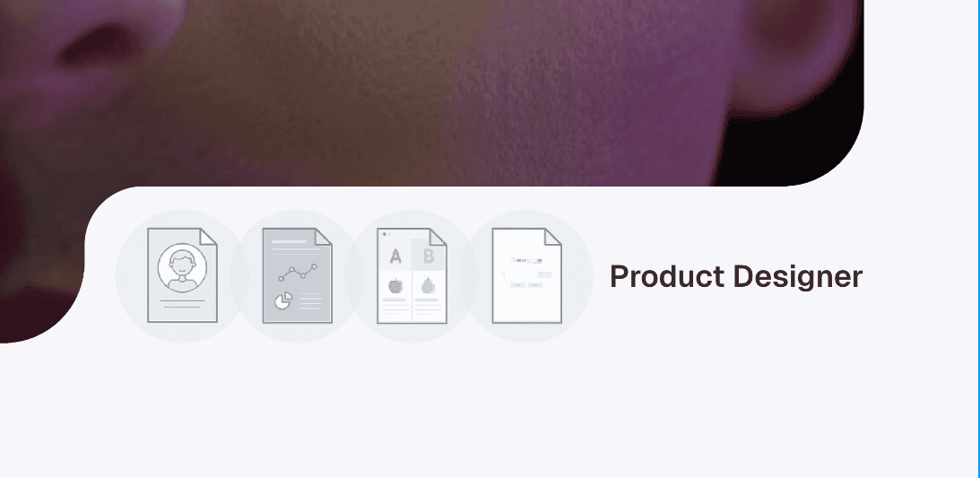The image size is (980, 478).
Task: Select the blank form wireframe document icon
Action: tap(527, 275)
